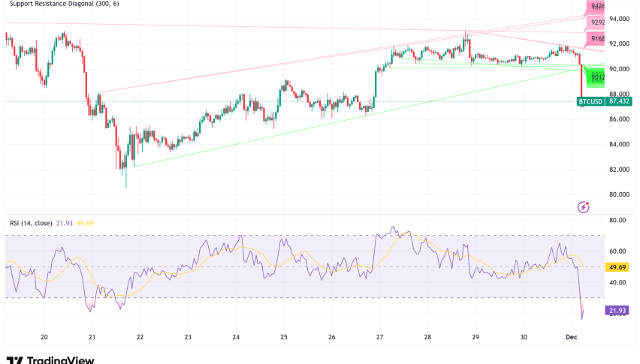Click the purple lightning bolt icon
This screenshot has height=364, width=640.
click(583, 206)
